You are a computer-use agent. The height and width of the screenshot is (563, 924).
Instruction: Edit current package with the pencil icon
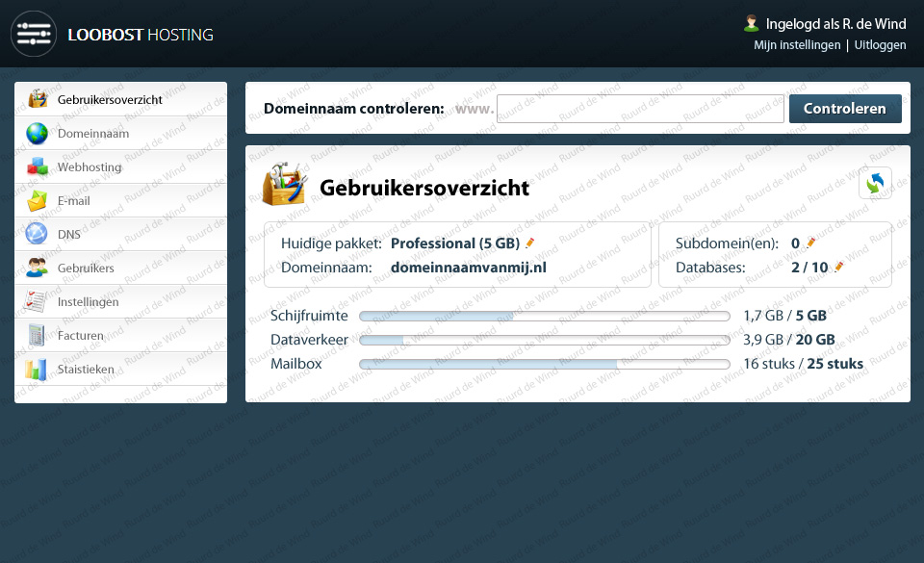coord(529,243)
